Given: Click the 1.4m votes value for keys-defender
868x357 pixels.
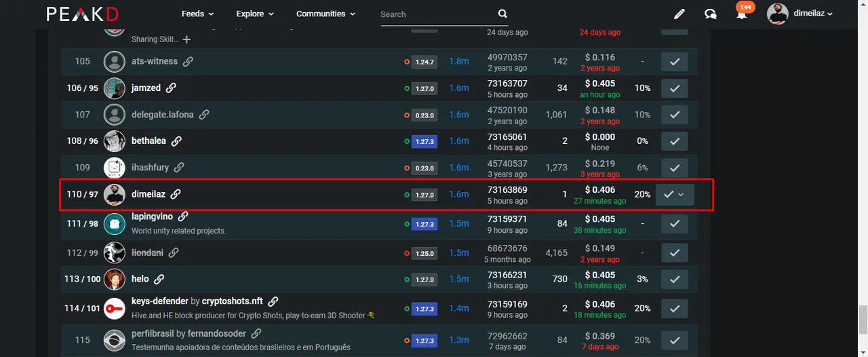Looking at the screenshot, I should (x=459, y=308).
